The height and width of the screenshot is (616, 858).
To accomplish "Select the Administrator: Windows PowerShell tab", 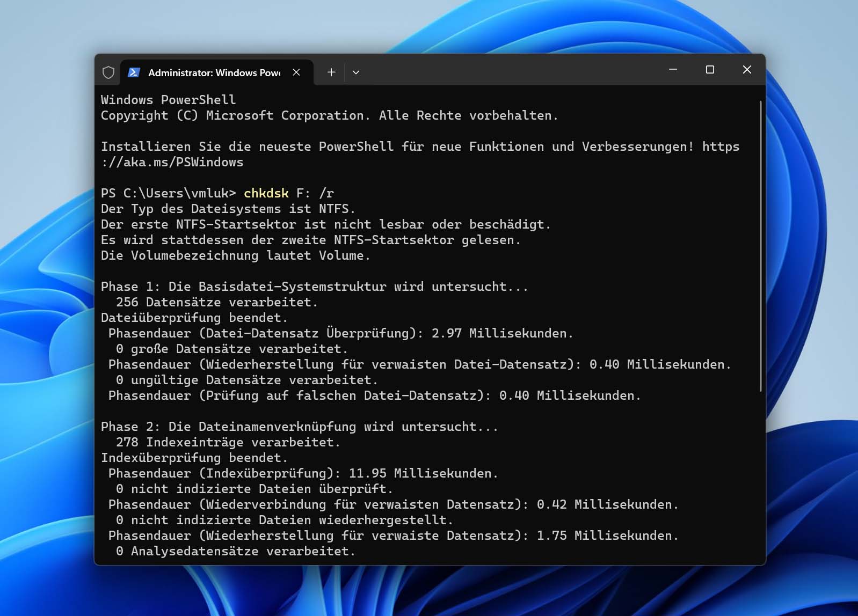I will (x=216, y=72).
